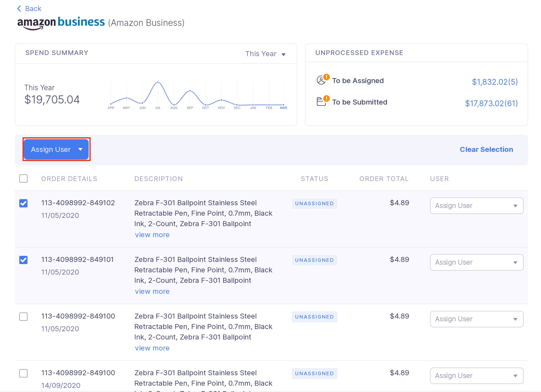Click the Order Total column header
This screenshot has width=541, height=392.
click(x=384, y=179)
